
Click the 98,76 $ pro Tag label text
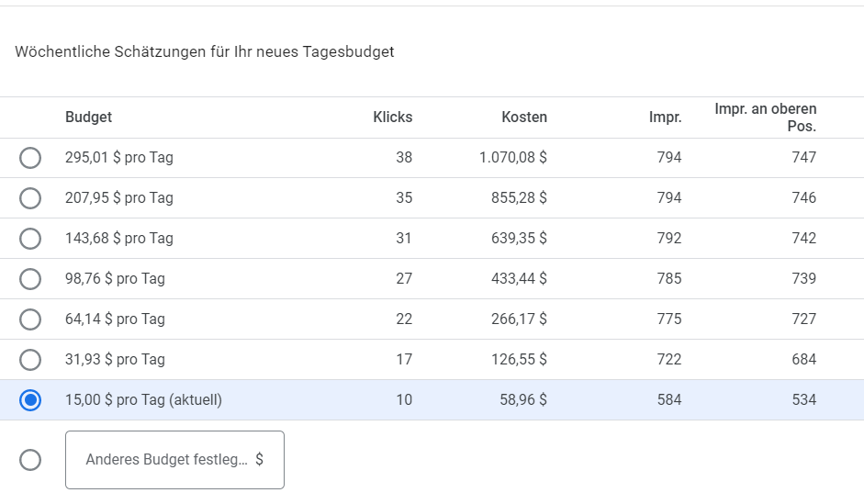pos(115,279)
